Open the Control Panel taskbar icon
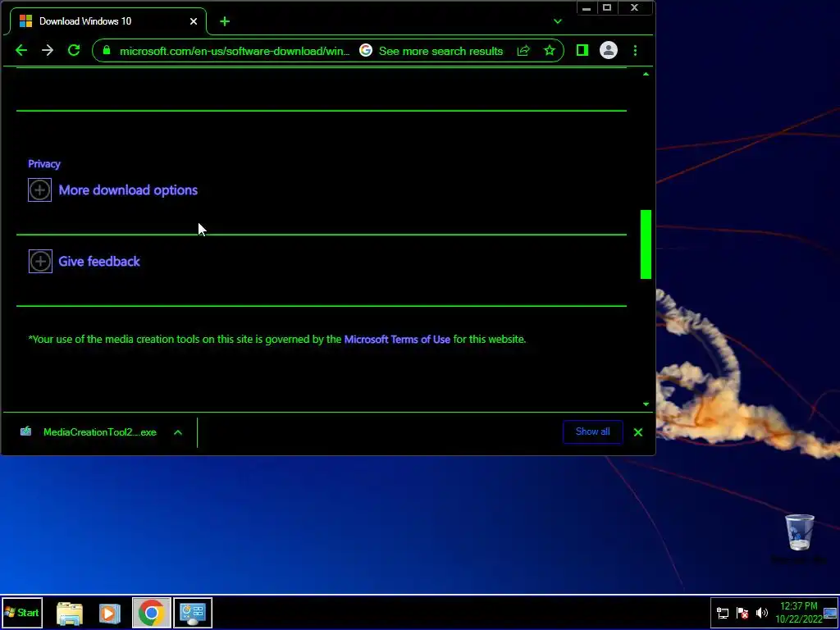The image size is (840, 630). click(193, 613)
